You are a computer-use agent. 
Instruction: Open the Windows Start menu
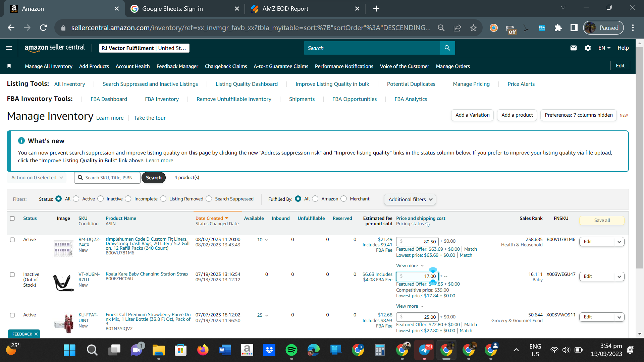69,350
